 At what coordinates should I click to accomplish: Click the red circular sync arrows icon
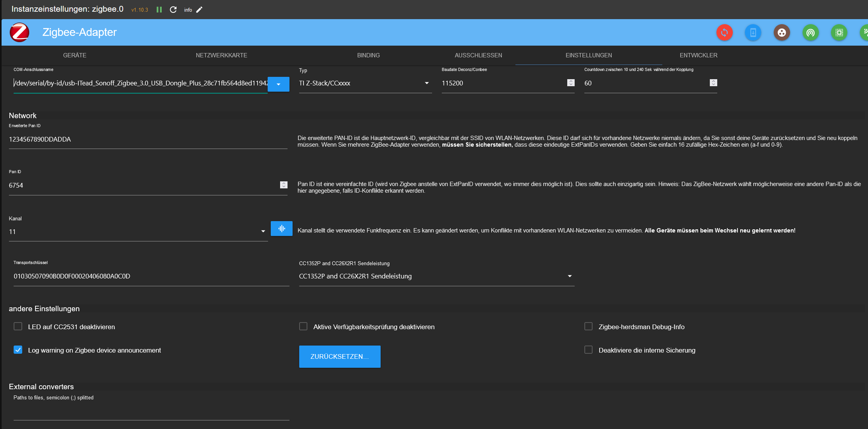(x=724, y=32)
